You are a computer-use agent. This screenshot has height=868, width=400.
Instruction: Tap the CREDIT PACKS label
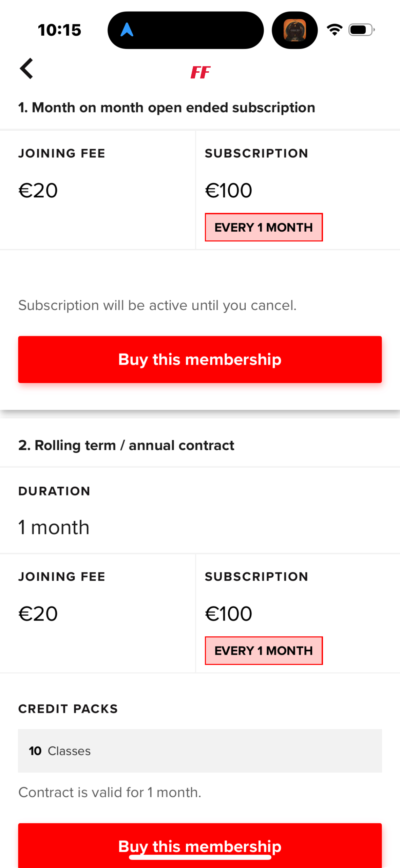click(x=68, y=709)
